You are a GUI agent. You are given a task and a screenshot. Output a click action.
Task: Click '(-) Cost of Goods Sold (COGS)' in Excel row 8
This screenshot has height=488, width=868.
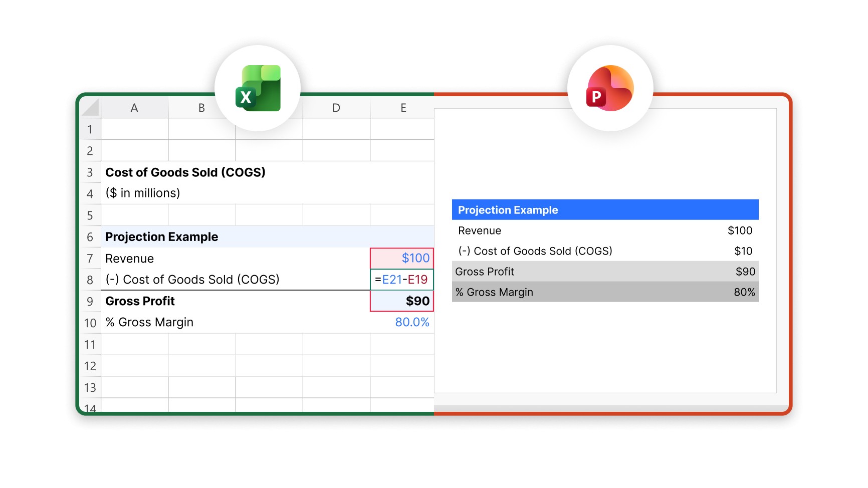click(x=192, y=280)
